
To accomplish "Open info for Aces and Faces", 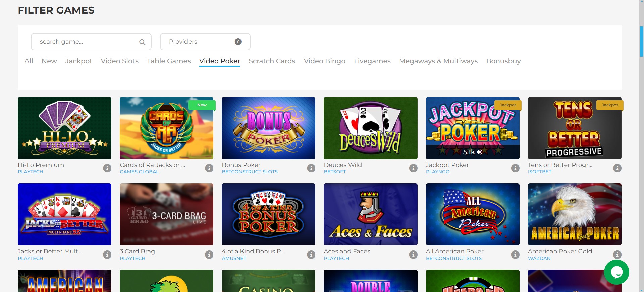I will pyautogui.click(x=413, y=254).
